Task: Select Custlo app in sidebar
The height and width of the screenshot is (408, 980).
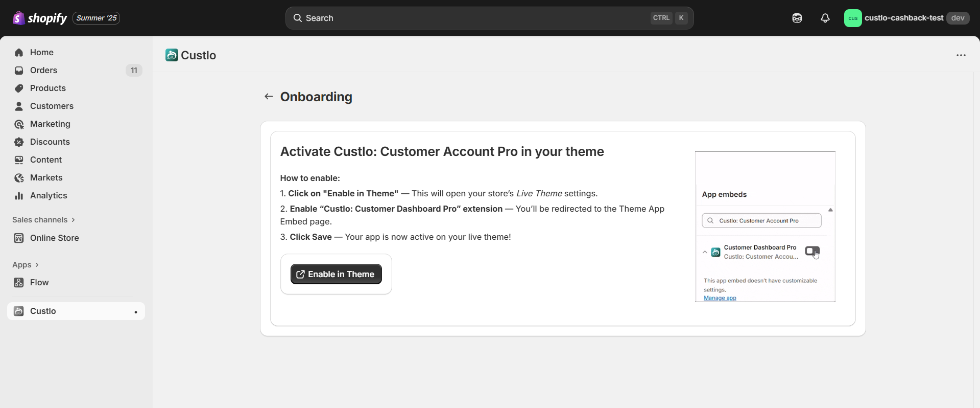Action: [76, 311]
